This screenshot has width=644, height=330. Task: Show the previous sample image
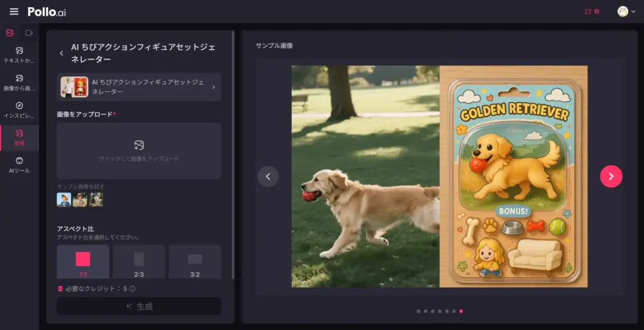pos(268,177)
